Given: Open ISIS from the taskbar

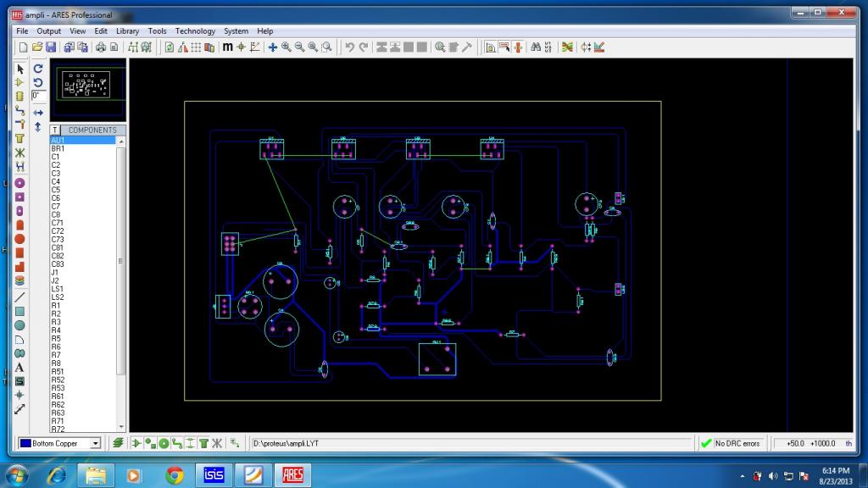Looking at the screenshot, I should [214, 474].
